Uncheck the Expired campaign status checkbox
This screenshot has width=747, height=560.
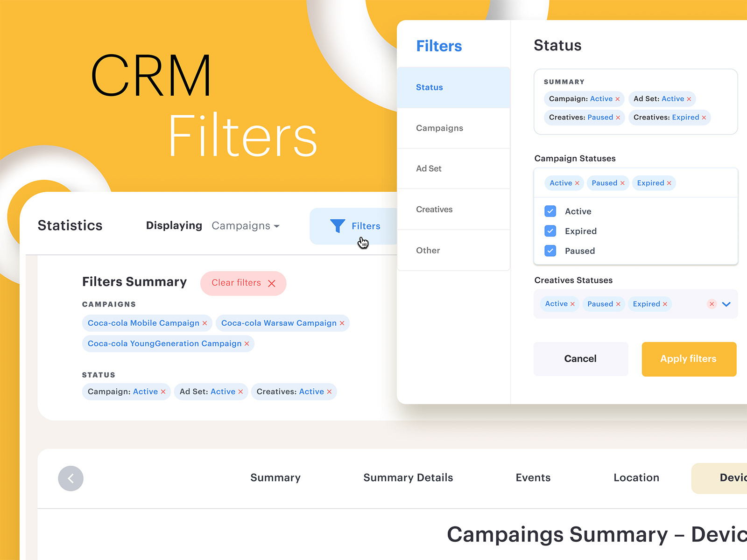point(550,231)
